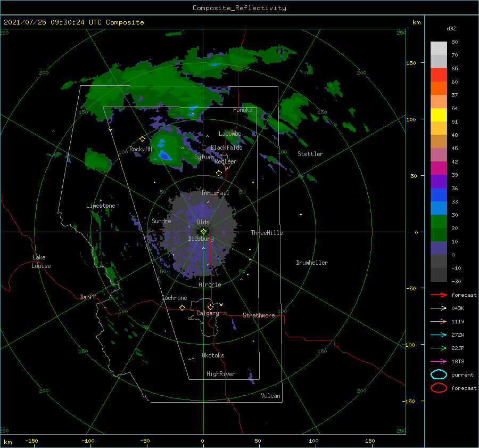This screenshot has width=479, height=448.
Task: Click the Airdrie label
Action: point(210,284)
